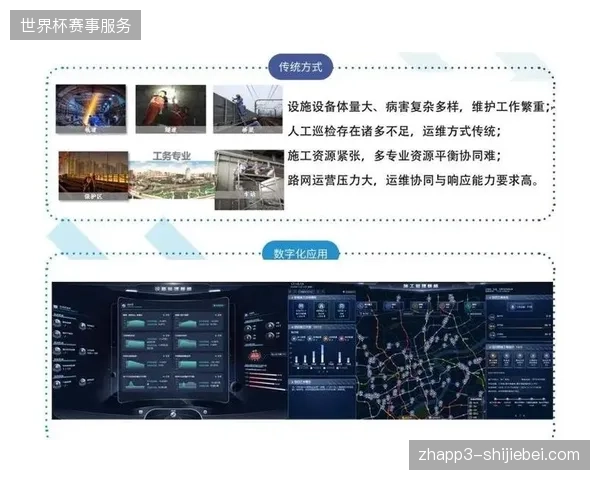This screenshot has width=600, height=480.
Task: Click the red alarm icon in left dashboard
Action: pyautogui.click(x=255, y=356)
